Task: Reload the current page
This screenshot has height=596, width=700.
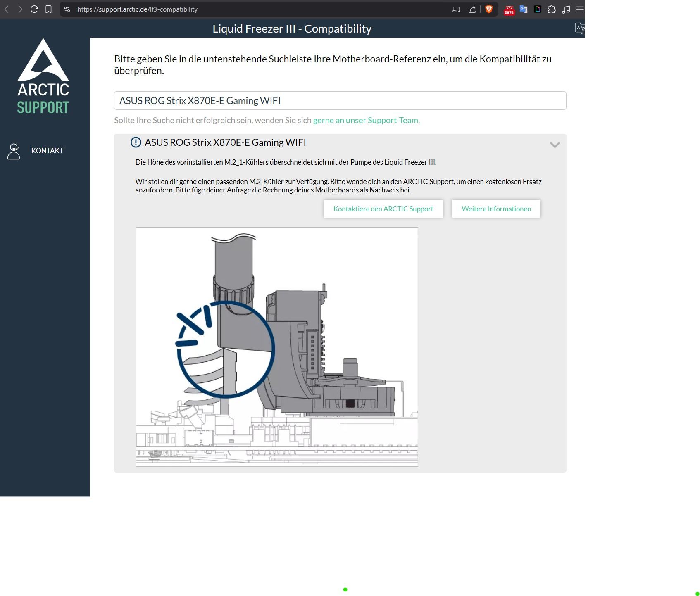Action: coord(34,9)
